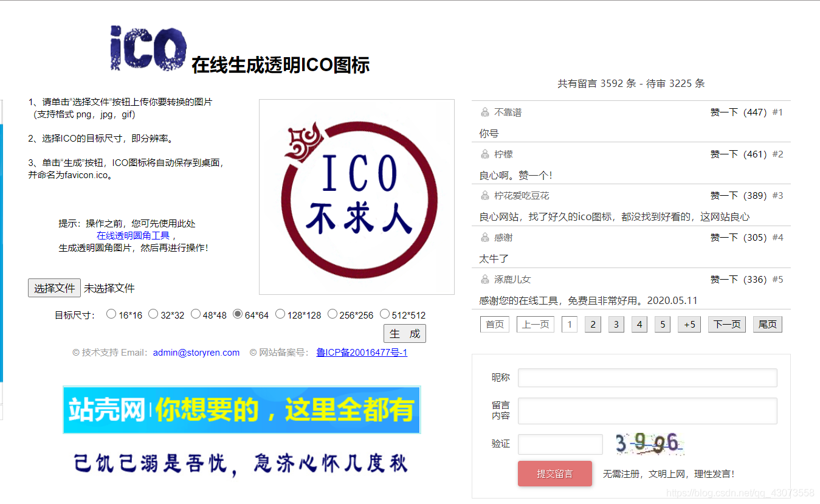This screenshot has width=820, height=504.
Task: Click comment number #1
Action: point(777,112)
